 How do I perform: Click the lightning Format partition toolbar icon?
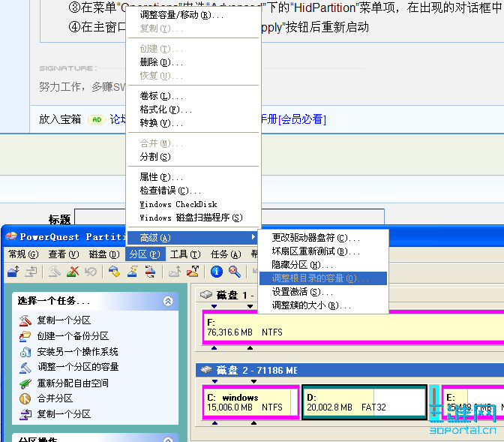point(133,272)
